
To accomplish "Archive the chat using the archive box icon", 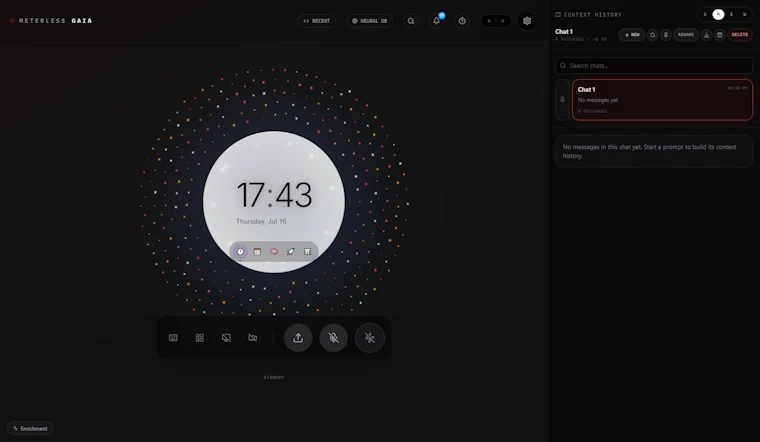I will coord(720,35).
